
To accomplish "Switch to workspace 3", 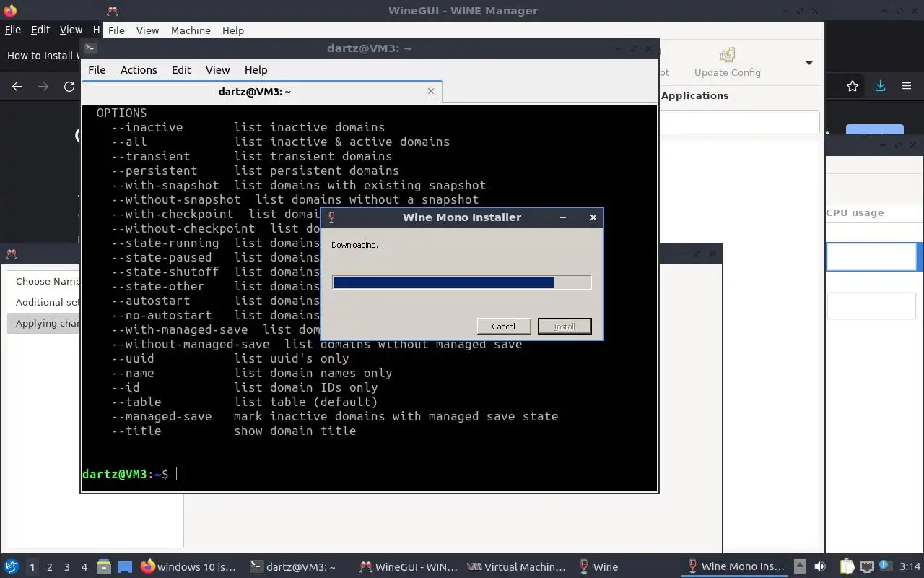I will 66,567.
